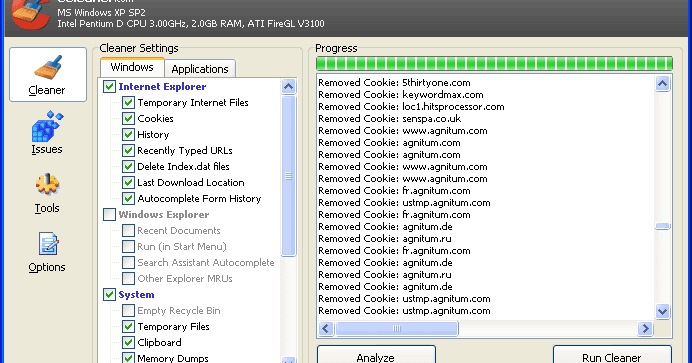The height and width of the screenshot is (363, 692).
Task: Open the Tools section
Action: click(47, 193)
